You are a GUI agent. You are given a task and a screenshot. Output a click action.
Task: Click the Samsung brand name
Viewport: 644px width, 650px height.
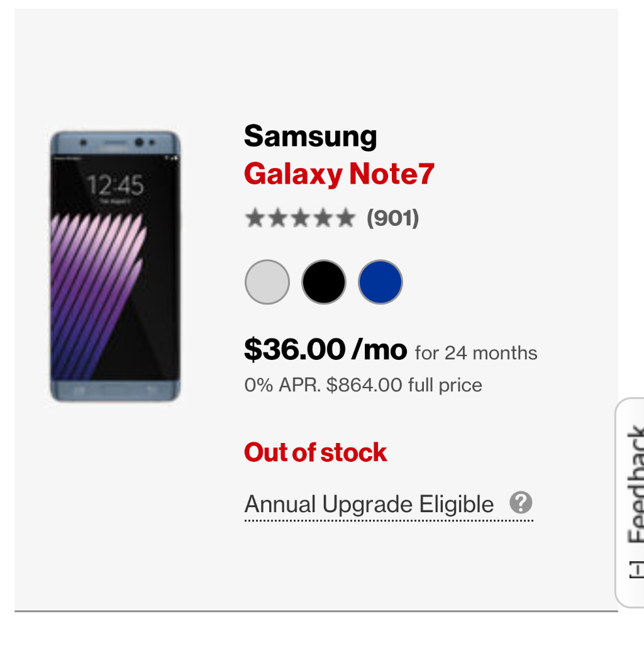coord(311,137)
